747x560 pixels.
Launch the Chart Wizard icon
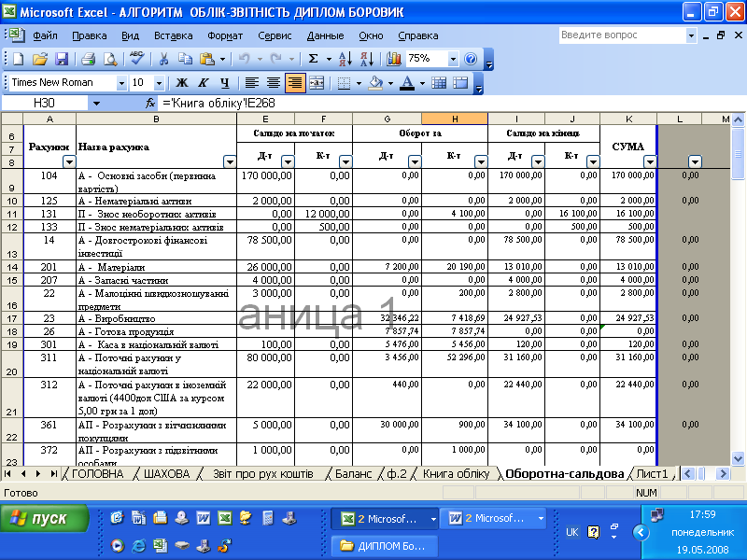(x=394, y=59)
